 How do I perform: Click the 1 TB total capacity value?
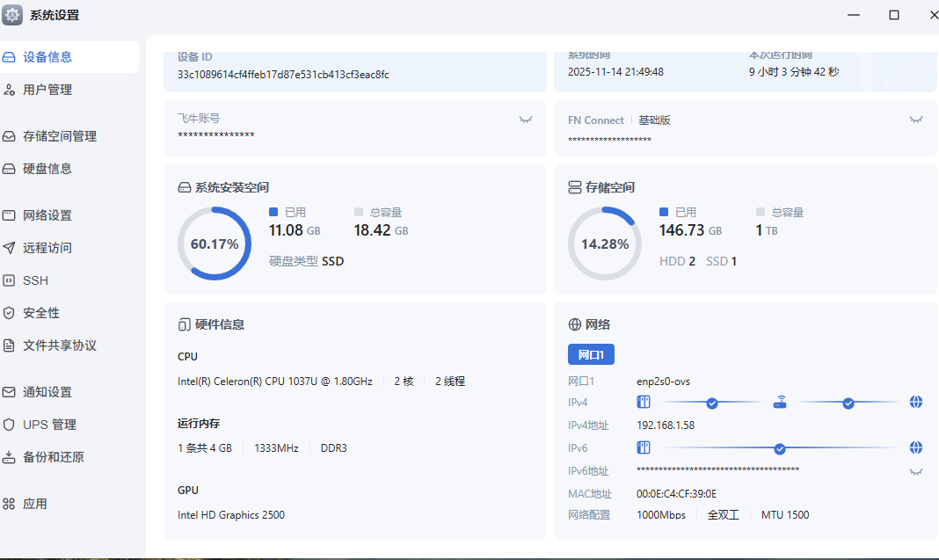point(767,230)
